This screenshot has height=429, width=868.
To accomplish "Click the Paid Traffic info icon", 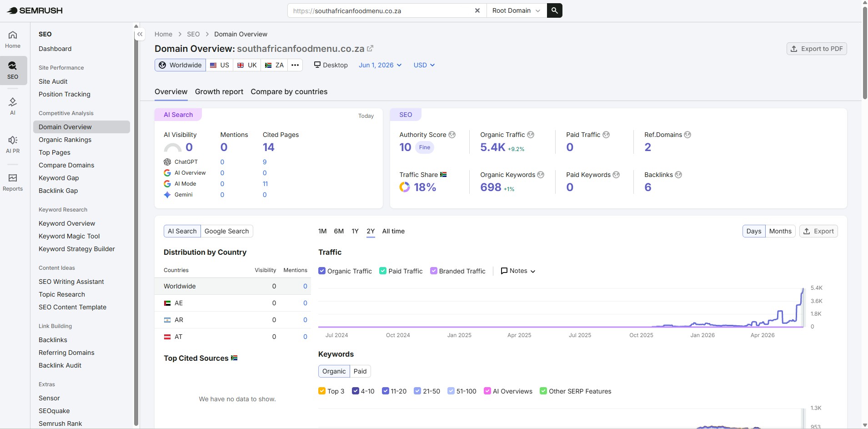I will tap(606, 135).
